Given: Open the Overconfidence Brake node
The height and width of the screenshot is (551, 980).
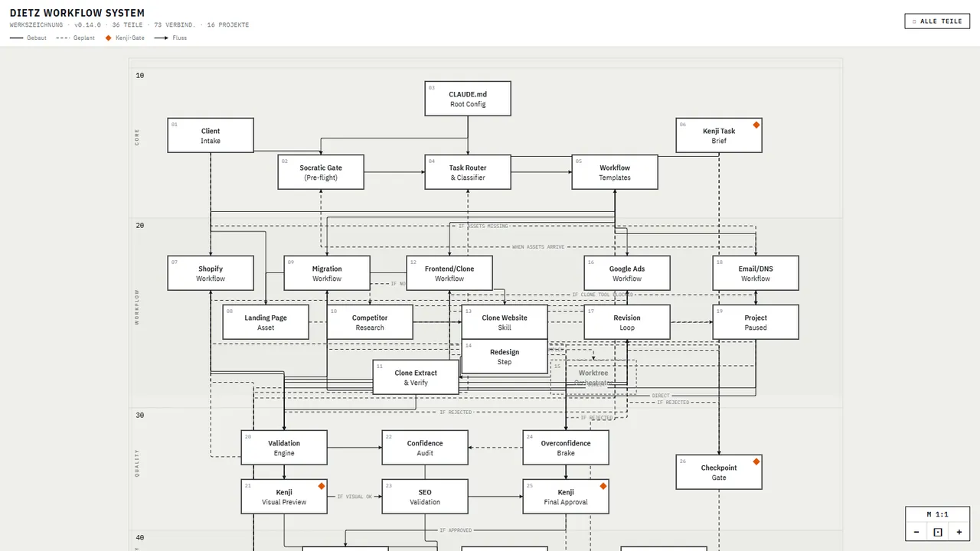Looking at the screenshot, I should (x=566, y=448).
